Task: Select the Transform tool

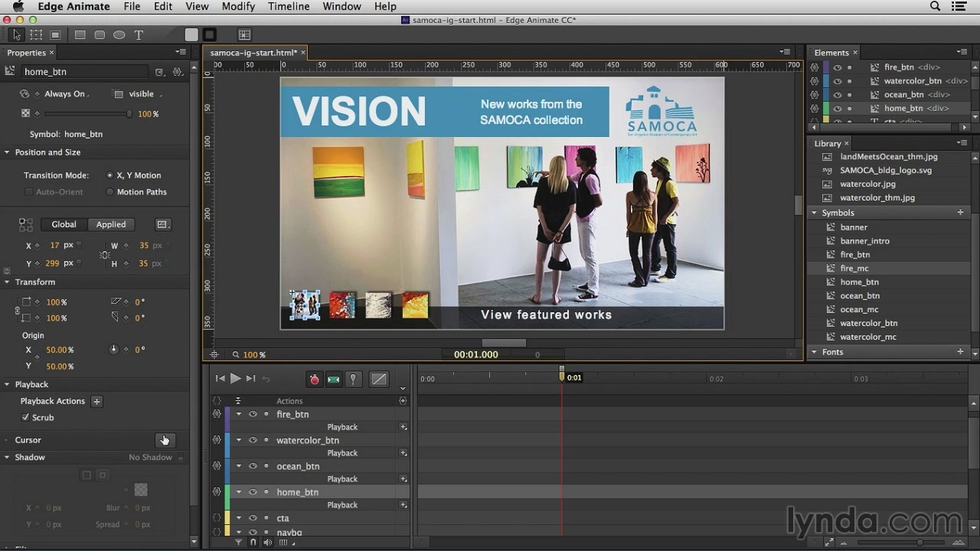Action: [36, 34]
